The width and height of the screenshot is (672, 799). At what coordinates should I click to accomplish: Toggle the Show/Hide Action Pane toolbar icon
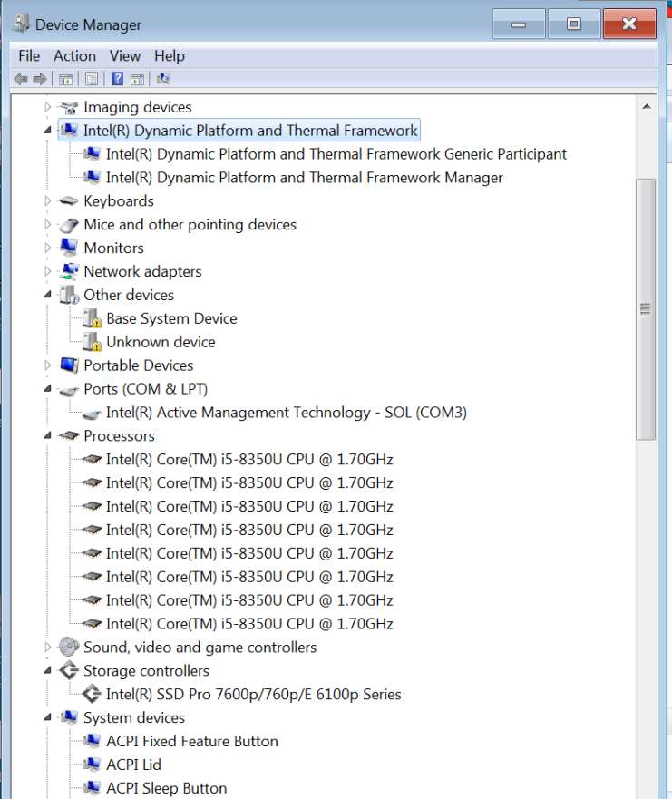pos(137,79)
